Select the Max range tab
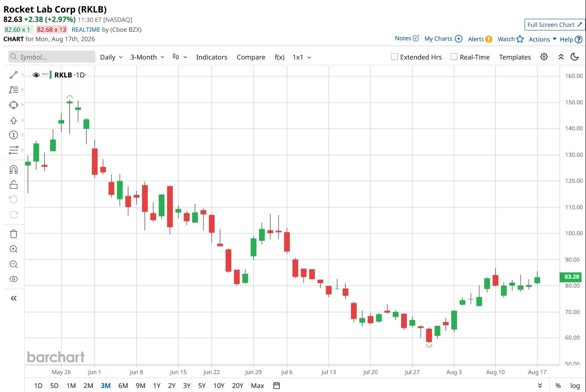This screenshot has width=586, height=392. tap(258, 385)
